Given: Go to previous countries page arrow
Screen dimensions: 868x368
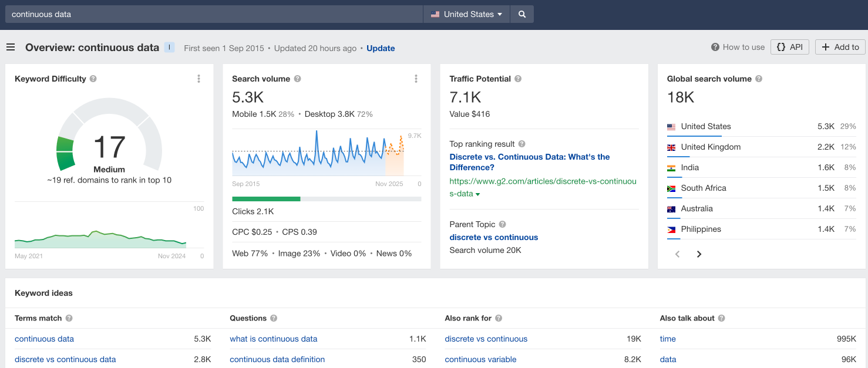Looking at the screenshot, I should (678, 254).
